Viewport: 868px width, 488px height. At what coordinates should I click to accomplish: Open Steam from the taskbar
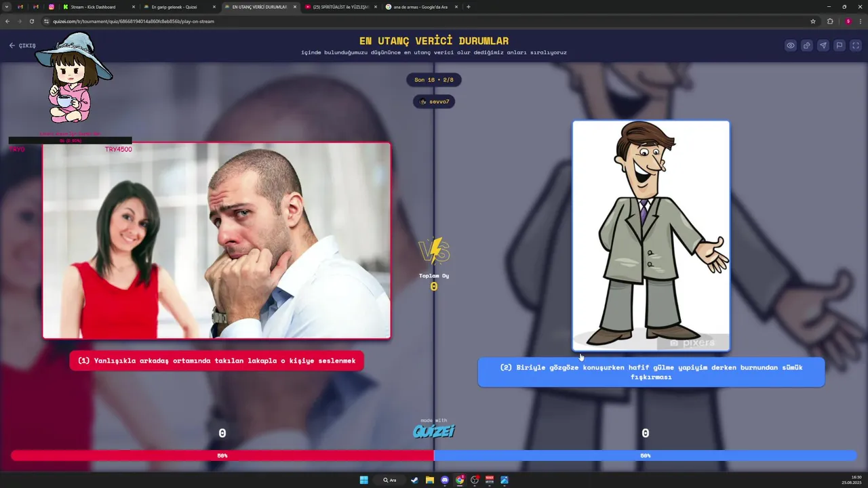(x=414, y=480)
